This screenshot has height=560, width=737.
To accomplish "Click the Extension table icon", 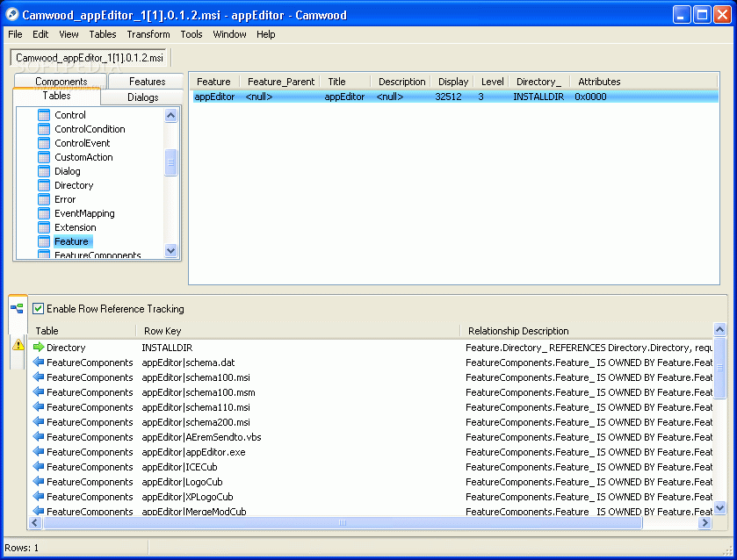I will [x=44, y=228].
